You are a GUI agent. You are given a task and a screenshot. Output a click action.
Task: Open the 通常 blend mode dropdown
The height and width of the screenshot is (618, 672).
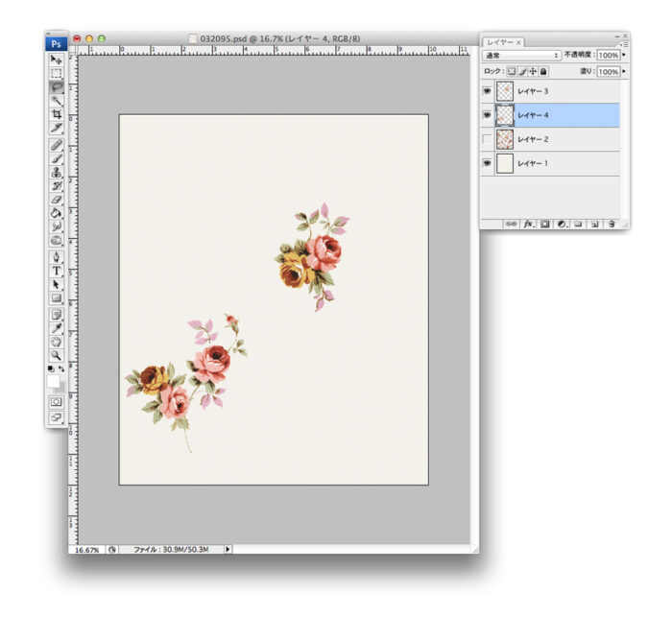pyautogui.click(x=522, y=56)
